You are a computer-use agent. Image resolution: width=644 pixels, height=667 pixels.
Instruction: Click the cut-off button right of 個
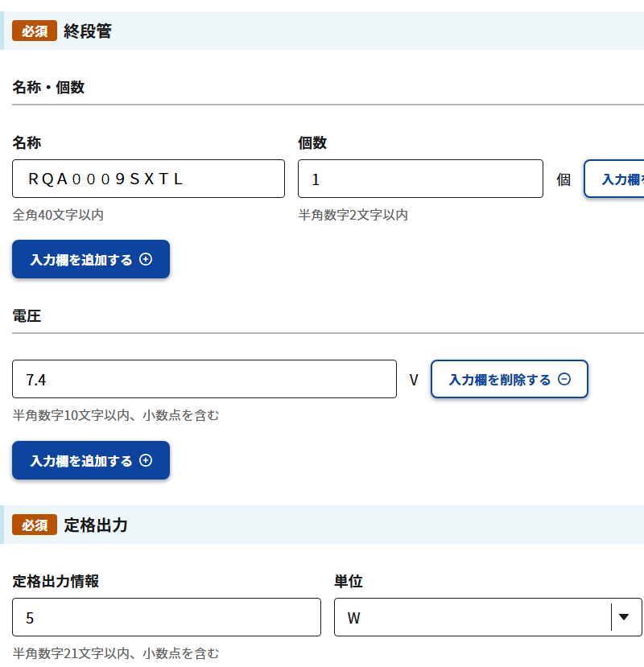[613, 179]
